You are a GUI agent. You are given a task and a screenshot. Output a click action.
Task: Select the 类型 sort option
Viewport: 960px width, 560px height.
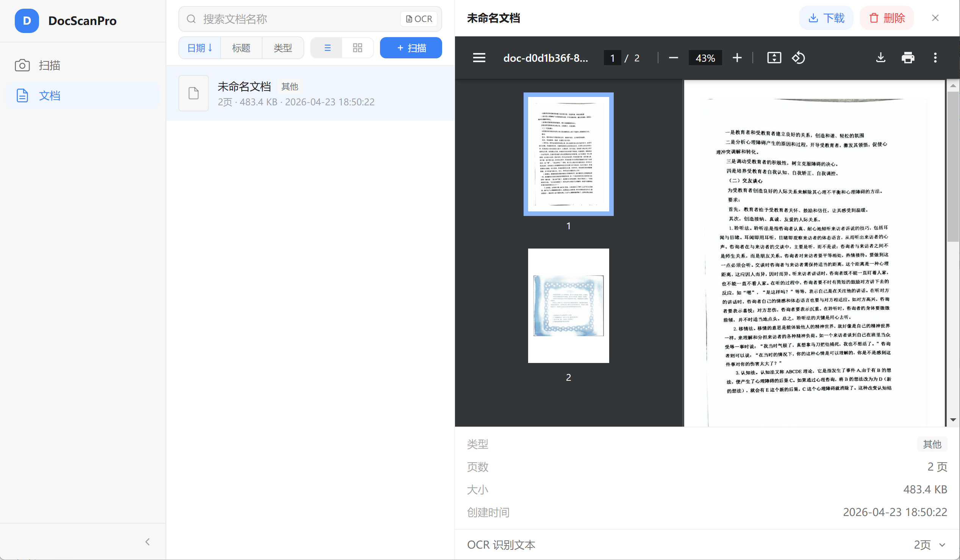point(283,48)
